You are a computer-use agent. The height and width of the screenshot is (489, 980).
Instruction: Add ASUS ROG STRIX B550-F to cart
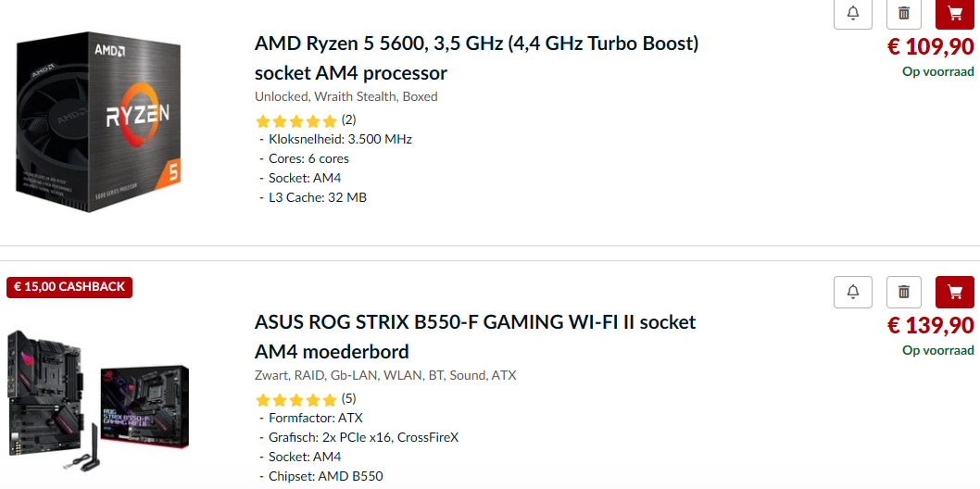click(955, 292)
